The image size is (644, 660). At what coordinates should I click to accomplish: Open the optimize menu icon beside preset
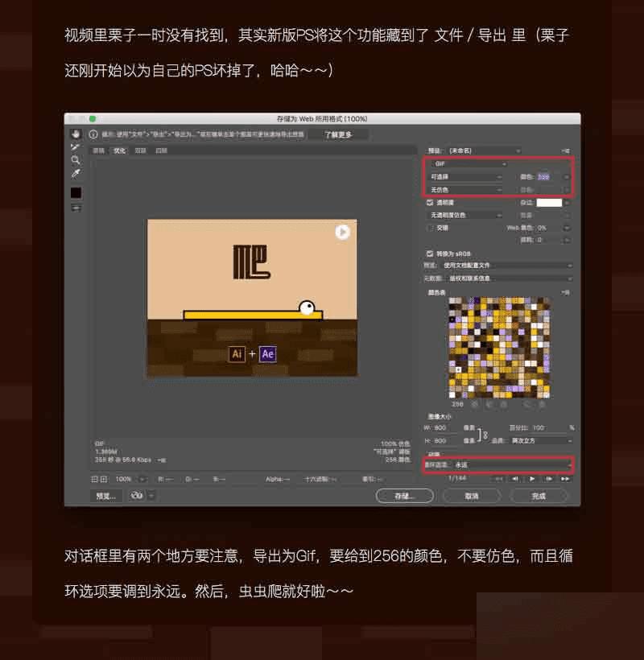566,151
